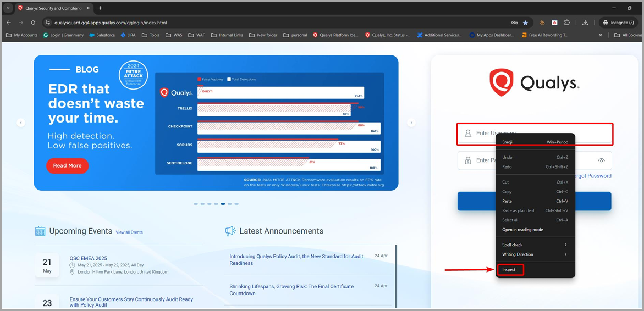
Task: Select the first carousel dot
Action: [x=196, y=204]
